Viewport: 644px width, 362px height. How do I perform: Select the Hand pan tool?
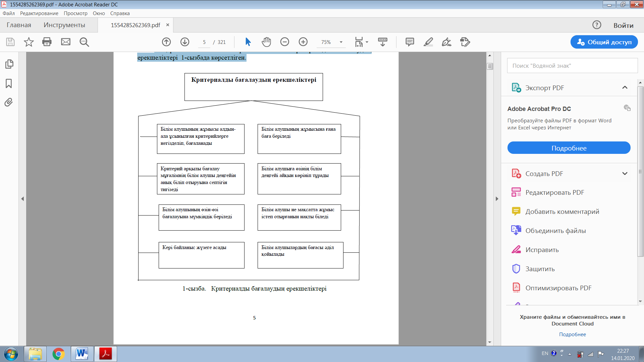(266, 42)
